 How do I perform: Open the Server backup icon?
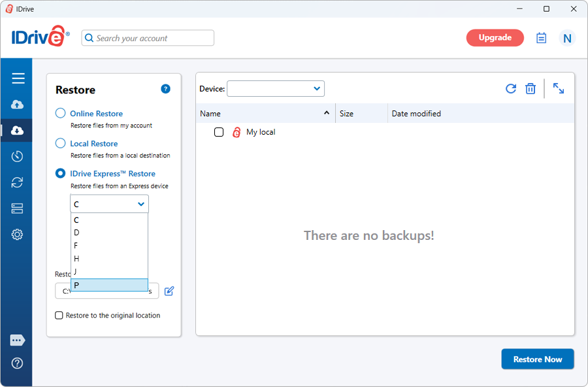pyautogui.click(x=17, y=209)
